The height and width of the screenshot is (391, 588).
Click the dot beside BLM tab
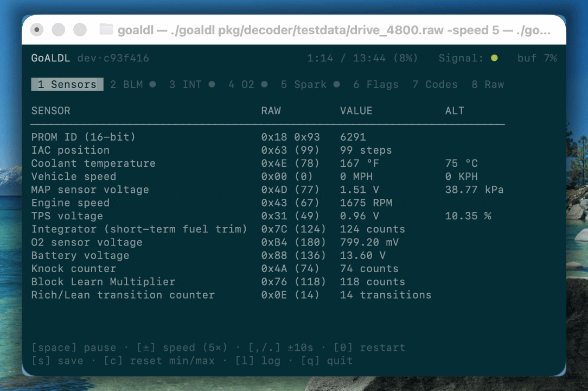(x=152, y=84)
